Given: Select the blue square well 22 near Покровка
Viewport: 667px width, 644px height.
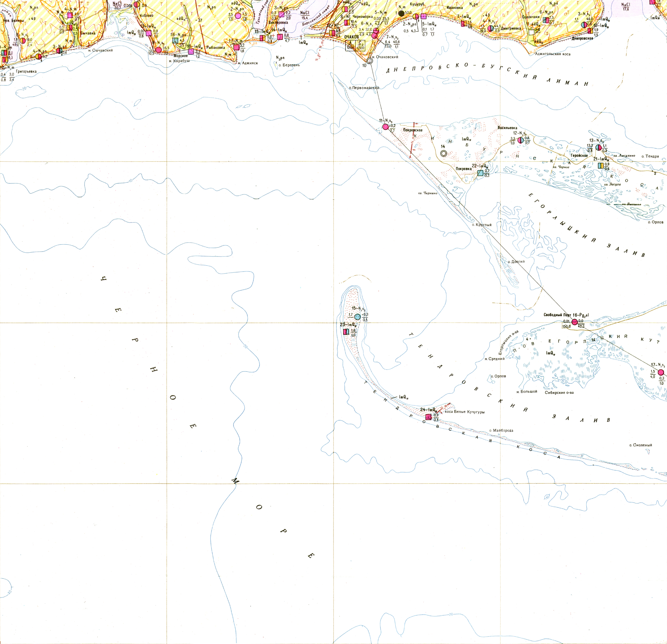Looking at the screenshot, I should tap(480, 173).
